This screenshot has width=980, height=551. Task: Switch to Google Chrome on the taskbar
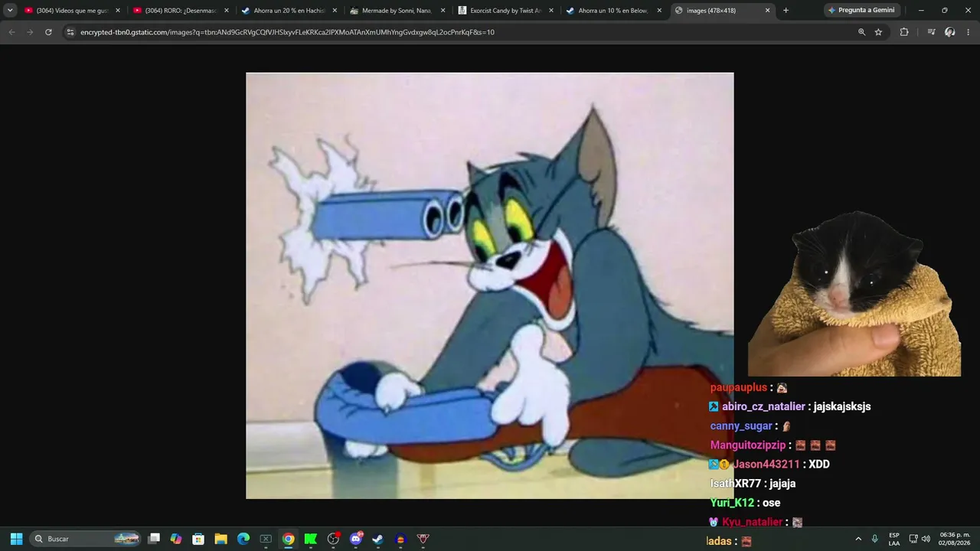click(288, 539)
